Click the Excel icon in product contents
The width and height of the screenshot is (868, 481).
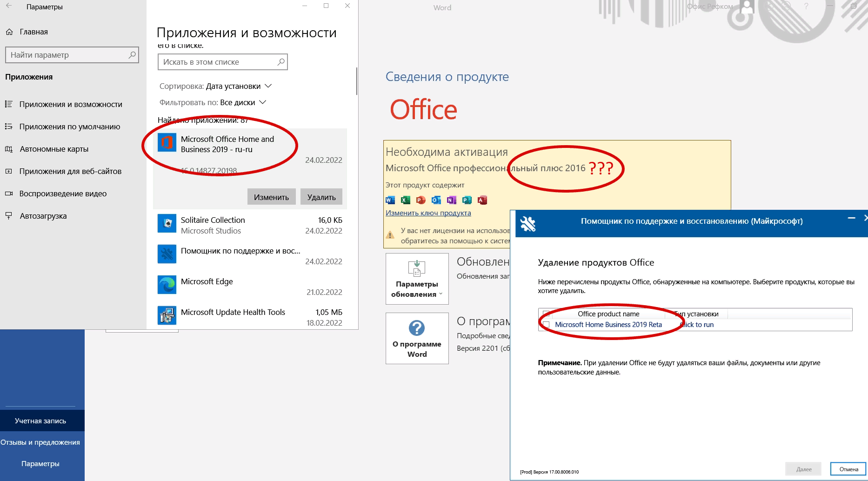(406, 200)
